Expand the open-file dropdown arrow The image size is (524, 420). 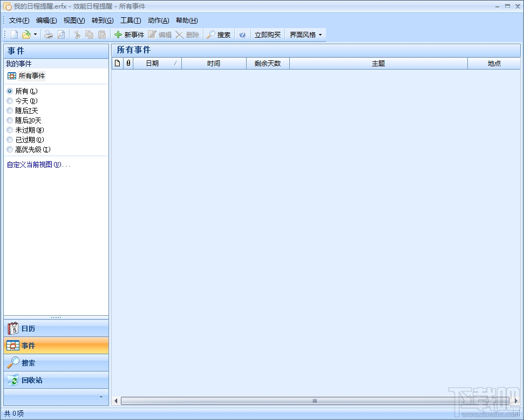(x=36, y=35)
